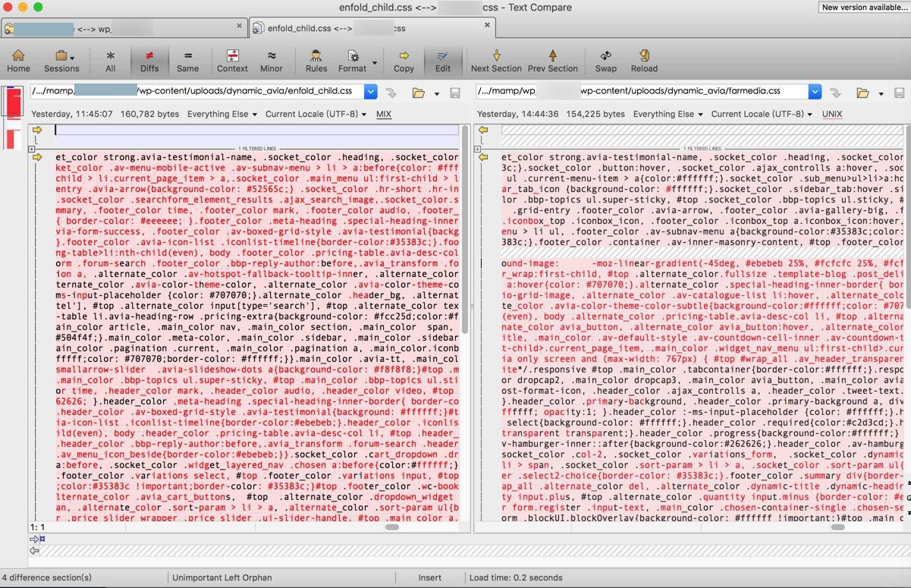This screenshot has height=588, width=911.
Task: Click the right Browse folder icon
Action: tap(862, 93)
